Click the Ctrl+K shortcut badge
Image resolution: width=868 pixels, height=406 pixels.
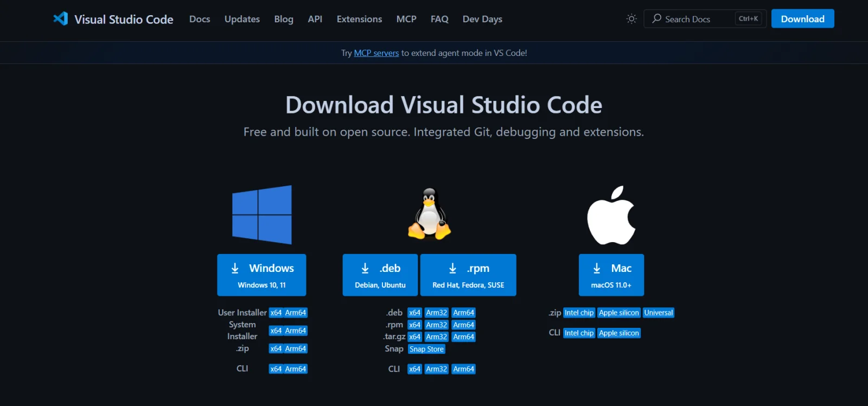click(x=749, y=18)
